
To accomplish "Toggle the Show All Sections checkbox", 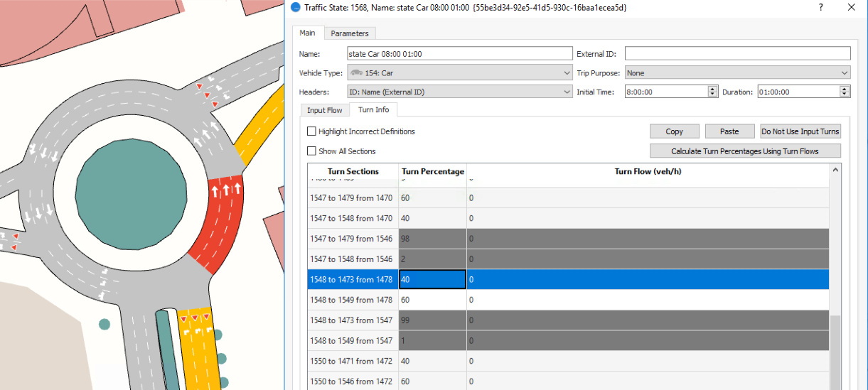I will (311, 151).
